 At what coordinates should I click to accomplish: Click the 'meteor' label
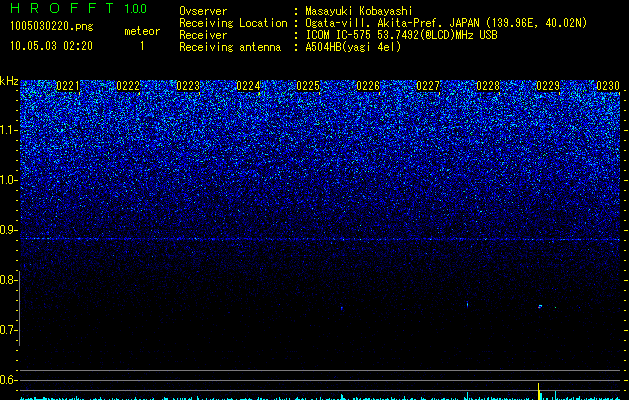[142, 31]
